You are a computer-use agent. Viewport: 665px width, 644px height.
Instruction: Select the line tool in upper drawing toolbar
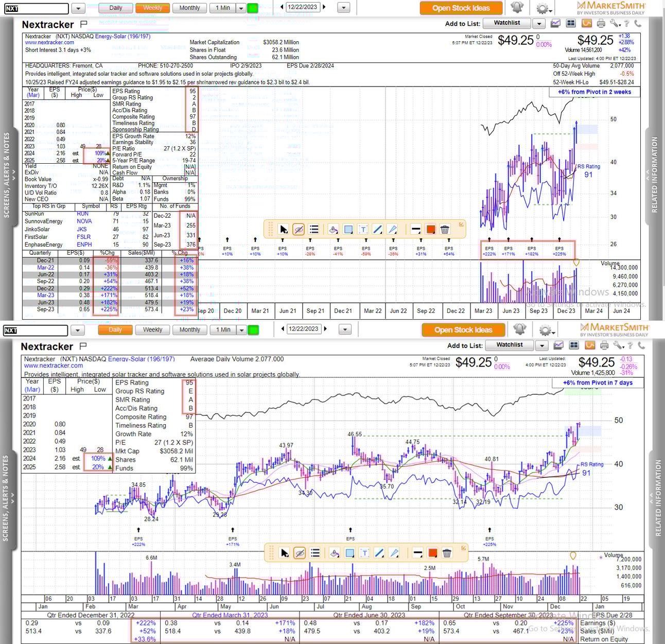(x=377, y=230)
